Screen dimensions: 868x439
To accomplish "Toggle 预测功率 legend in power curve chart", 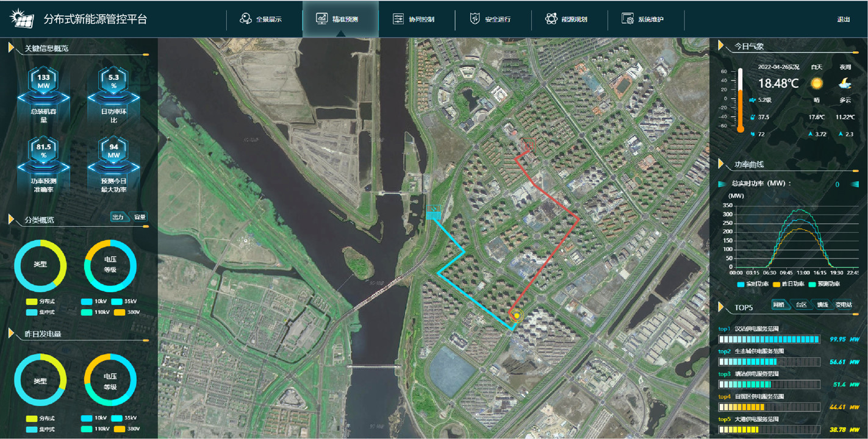I will pos(824,284).
